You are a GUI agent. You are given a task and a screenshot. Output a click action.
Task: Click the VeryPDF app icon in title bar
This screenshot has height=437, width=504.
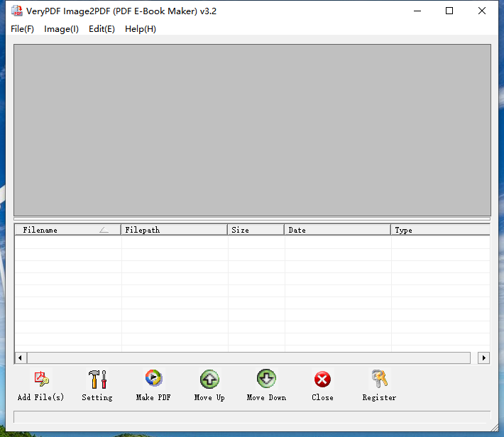[17, 11]
